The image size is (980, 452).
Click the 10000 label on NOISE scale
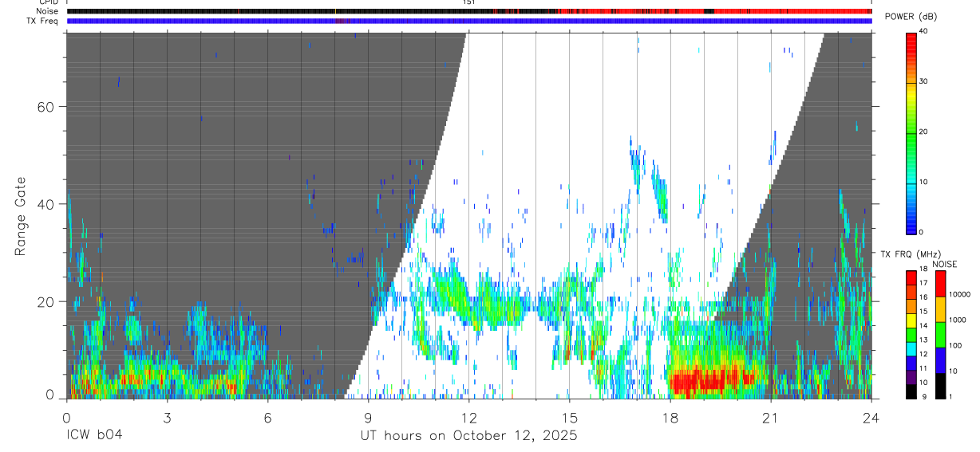pos(960,294)
